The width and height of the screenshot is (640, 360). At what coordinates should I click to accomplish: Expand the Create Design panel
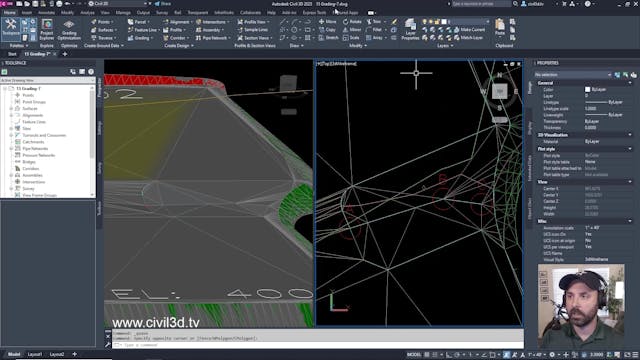179,46
